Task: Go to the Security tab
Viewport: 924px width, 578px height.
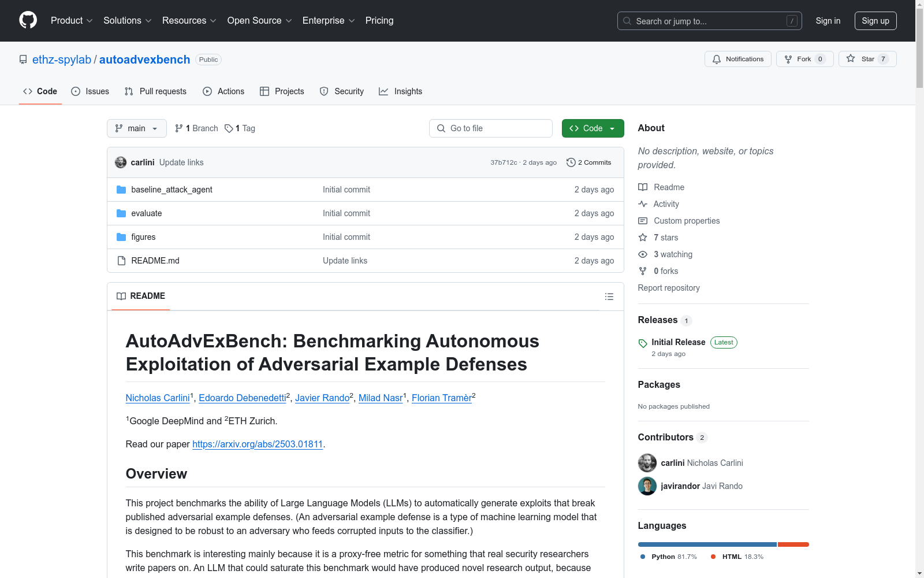Action: tap(342, 91)
